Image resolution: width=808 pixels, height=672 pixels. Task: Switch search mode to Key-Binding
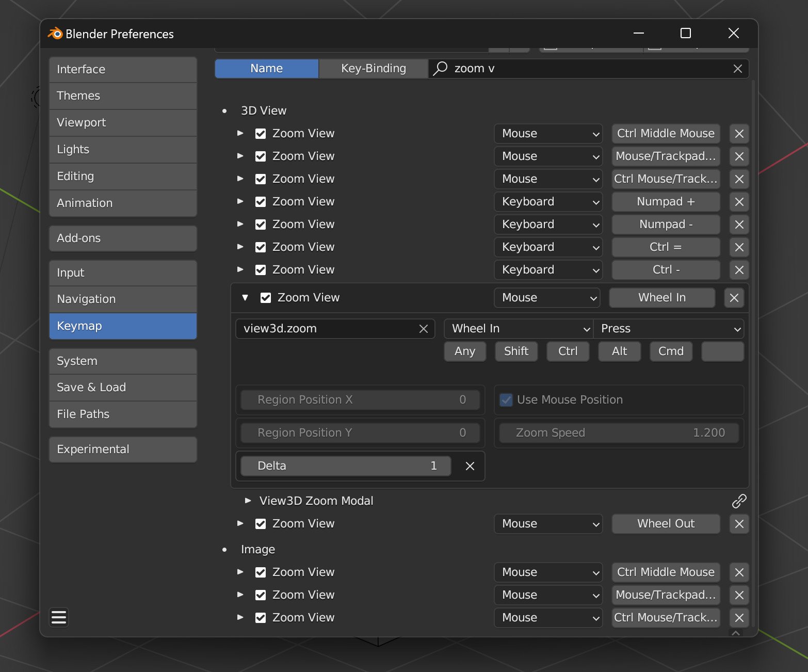[x=373, y=69]
